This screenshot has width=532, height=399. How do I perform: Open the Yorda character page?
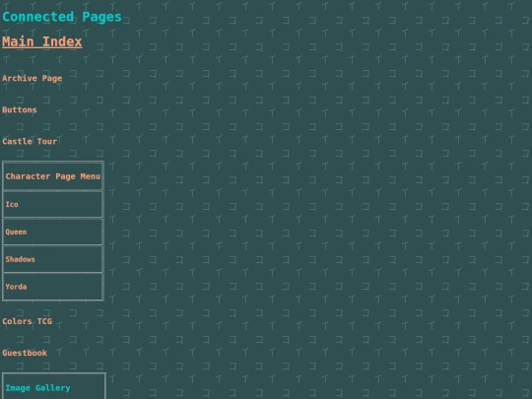pyautogui.click(x=16, y=287)
